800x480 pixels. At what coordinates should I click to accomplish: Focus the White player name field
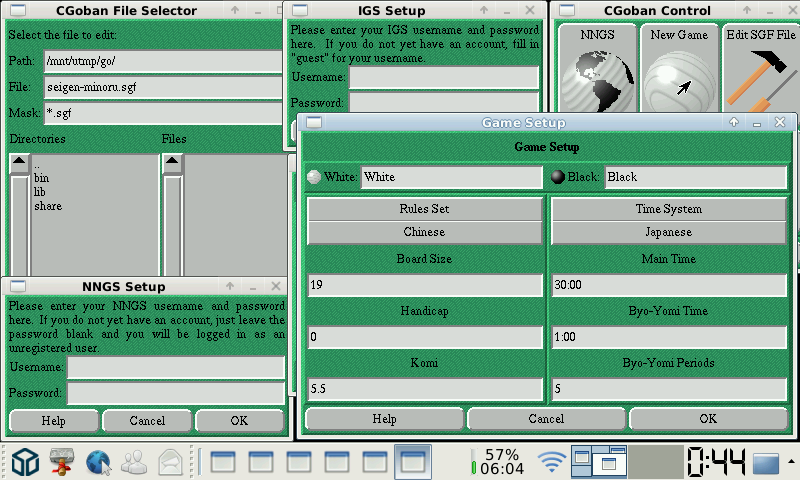click(451, 177)
